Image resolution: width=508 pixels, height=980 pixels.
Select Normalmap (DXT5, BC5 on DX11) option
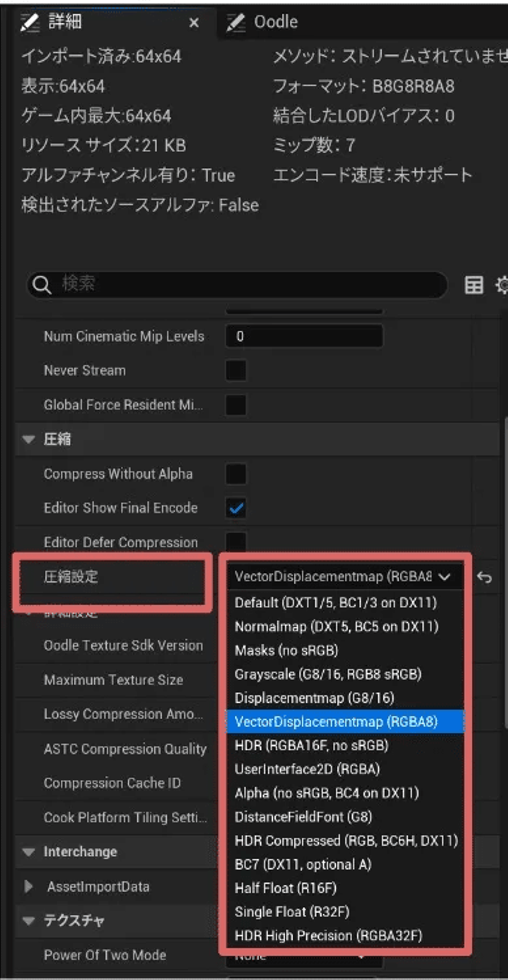click(x=337, y=627)
